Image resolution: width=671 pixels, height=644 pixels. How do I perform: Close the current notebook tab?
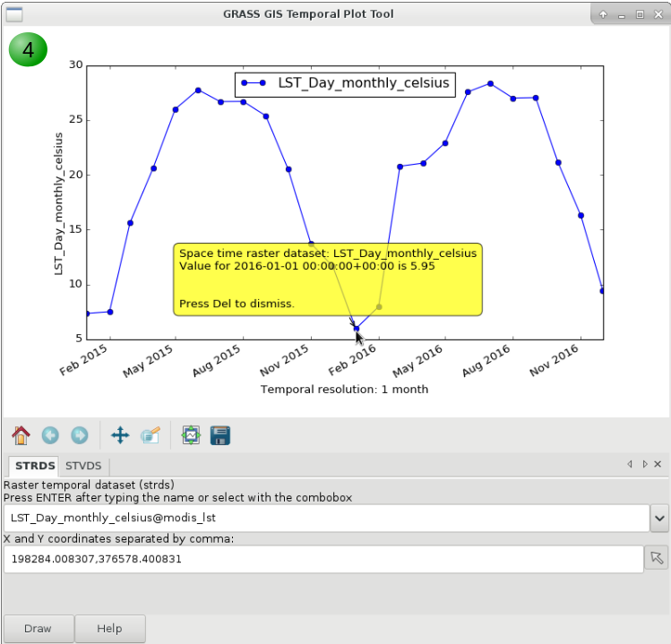(658, 464)
